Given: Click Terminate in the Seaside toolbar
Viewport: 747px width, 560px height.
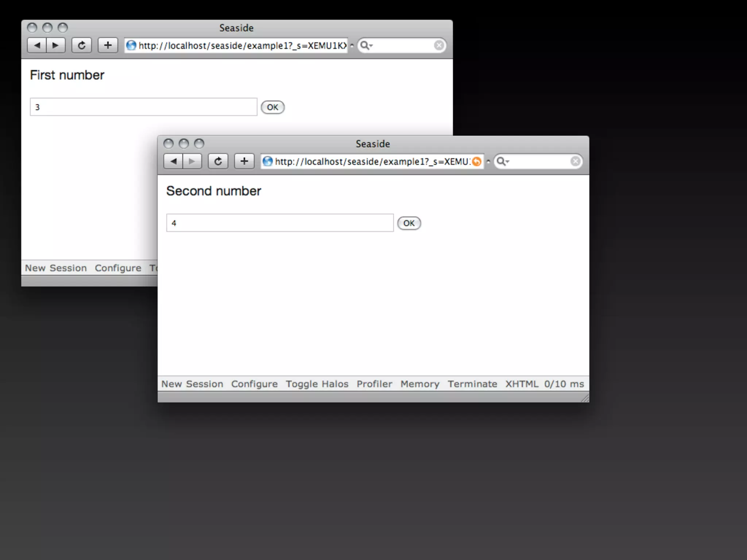Looking at the screenshot, I should (x=472, y=384).
